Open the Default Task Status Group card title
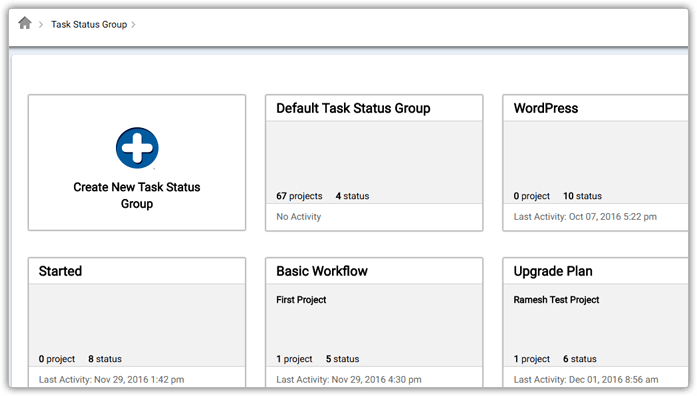This screenshot has width=697, height=396. 353,108
